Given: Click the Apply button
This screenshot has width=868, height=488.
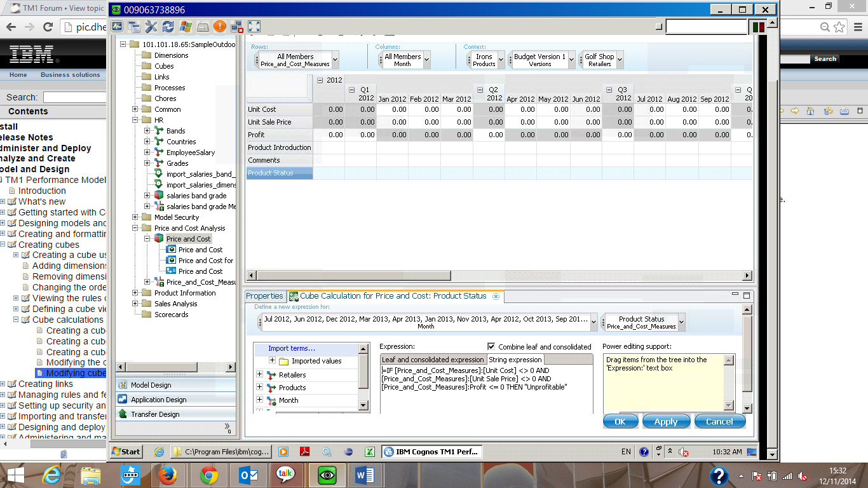Looking at the screenshot, I should pos(666,421).
